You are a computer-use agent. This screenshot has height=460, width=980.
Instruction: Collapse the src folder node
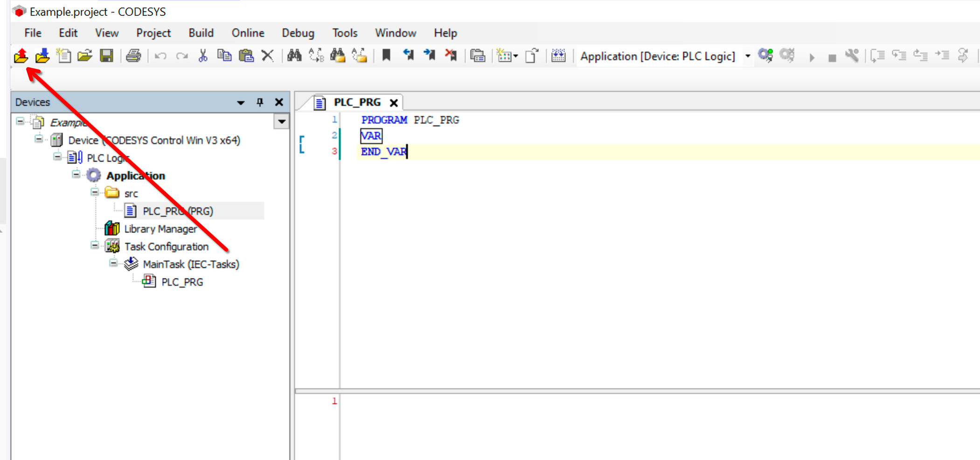point(95,192)
